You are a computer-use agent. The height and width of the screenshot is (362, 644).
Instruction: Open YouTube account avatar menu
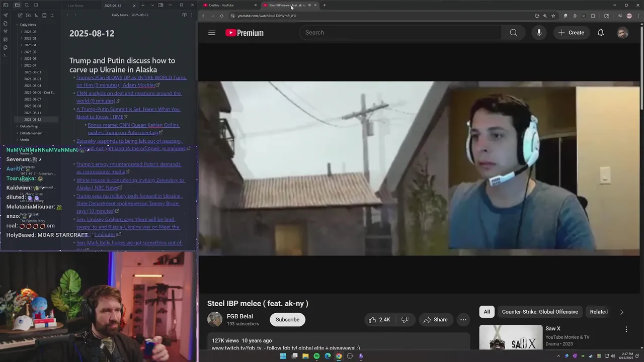[x=623, y=33]
